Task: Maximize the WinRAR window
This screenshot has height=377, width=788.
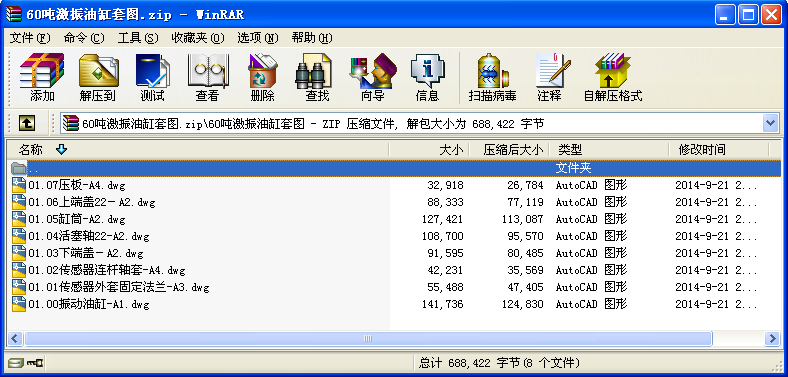Action: [x=748, y=15]
